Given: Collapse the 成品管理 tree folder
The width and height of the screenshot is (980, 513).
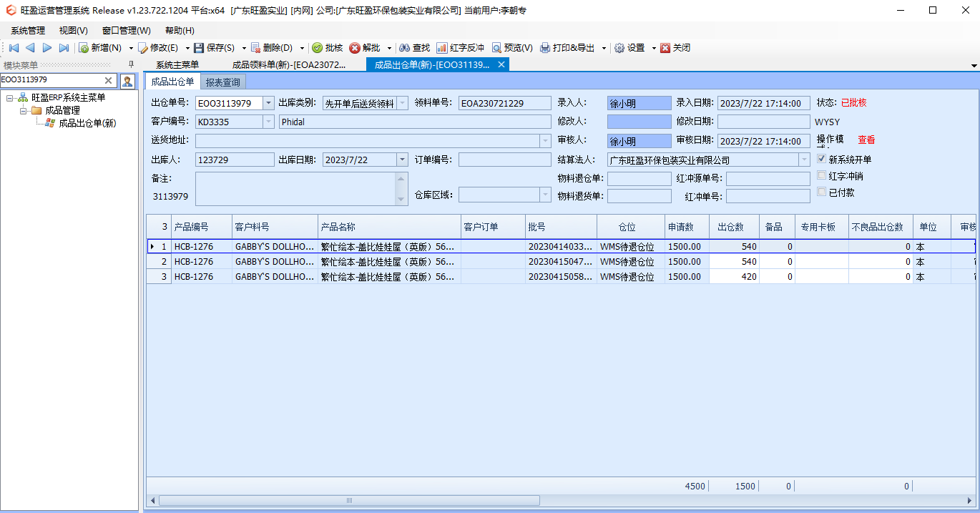Looking at the screenshot, I should (x=23, y=110).
